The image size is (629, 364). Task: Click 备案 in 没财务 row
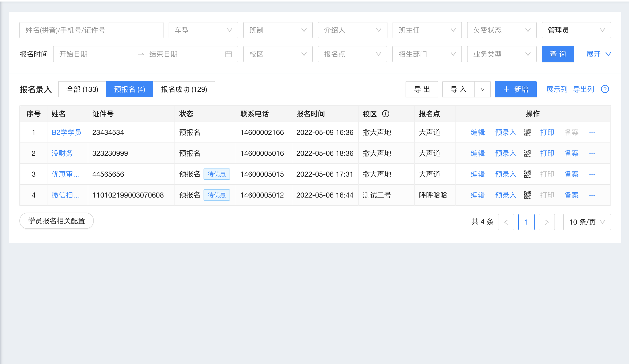[x=572, y=153]
